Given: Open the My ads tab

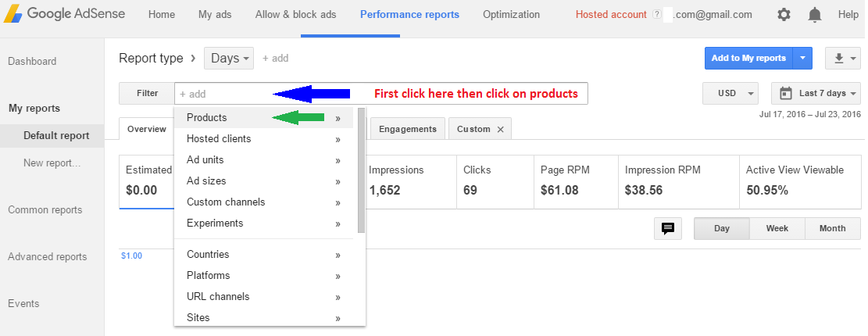Looking at the screenshot, I should click(215, 15).
